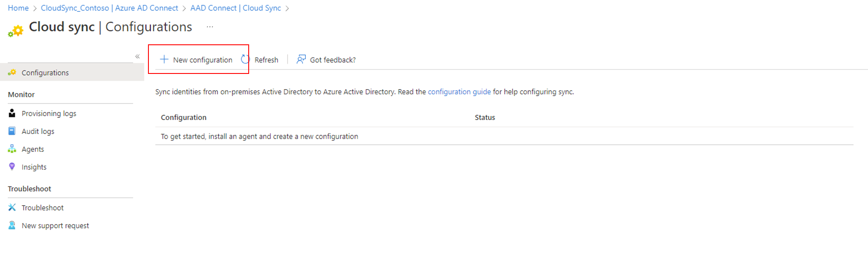Go to Home breadcrumb link
Screen dimensions: 868x270
point(18,8)
